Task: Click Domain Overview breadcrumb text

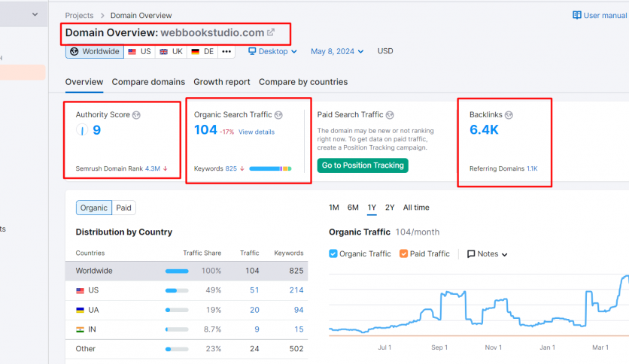Action: (141, 15)
